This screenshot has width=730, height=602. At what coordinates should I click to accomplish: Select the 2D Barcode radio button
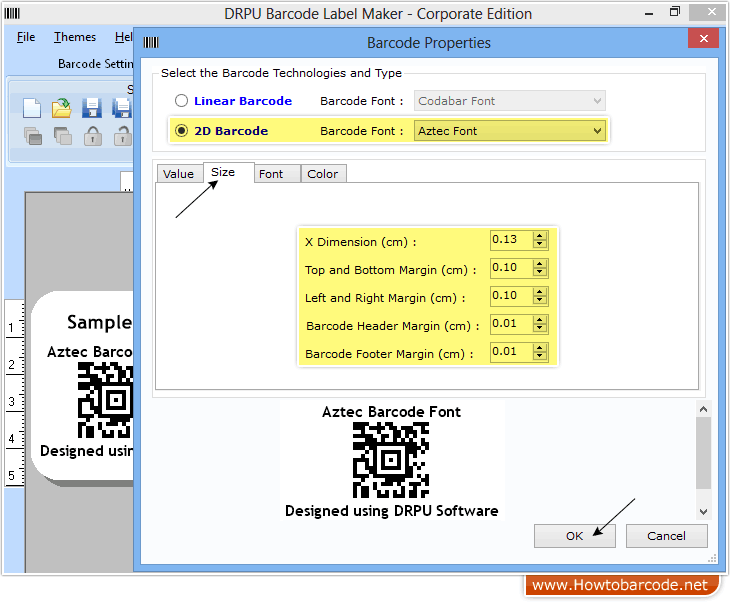(181, 131)
